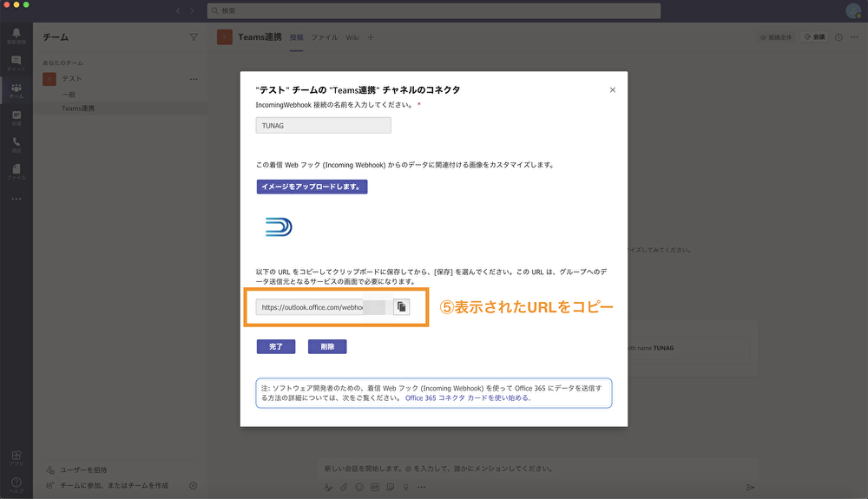Open Calls in the sidebar

pos(16,145)
